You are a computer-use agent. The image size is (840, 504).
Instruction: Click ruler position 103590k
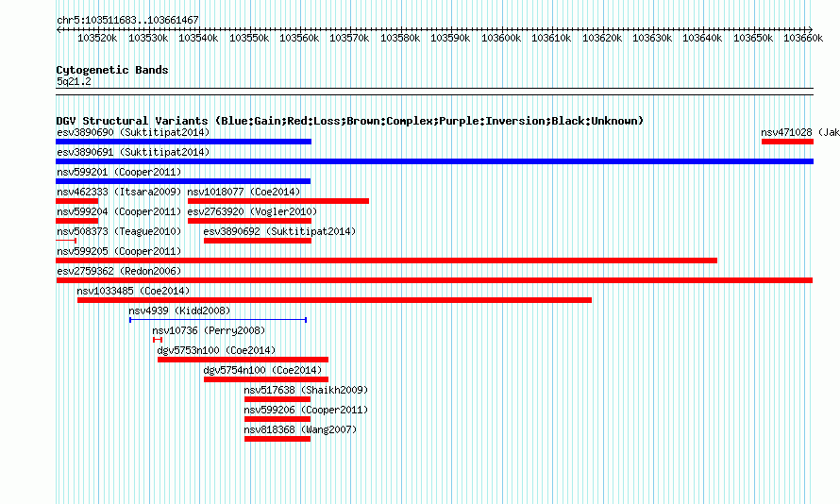pos(450,38)
